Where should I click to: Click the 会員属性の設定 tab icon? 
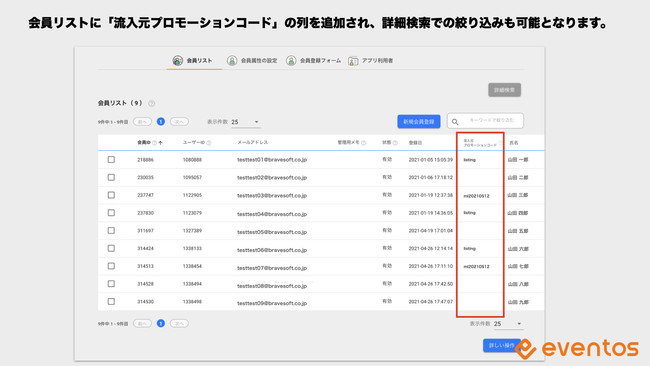[232, 61]
